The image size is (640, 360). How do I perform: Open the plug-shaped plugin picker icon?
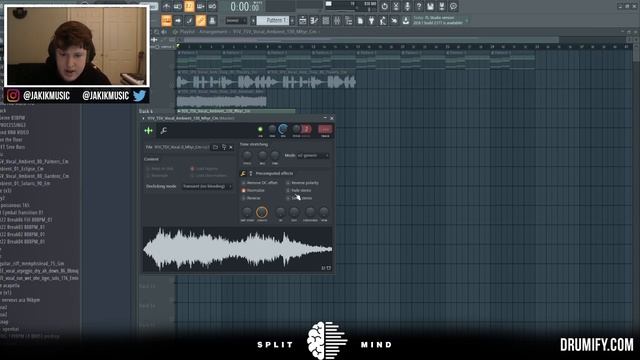click(371, 20)
